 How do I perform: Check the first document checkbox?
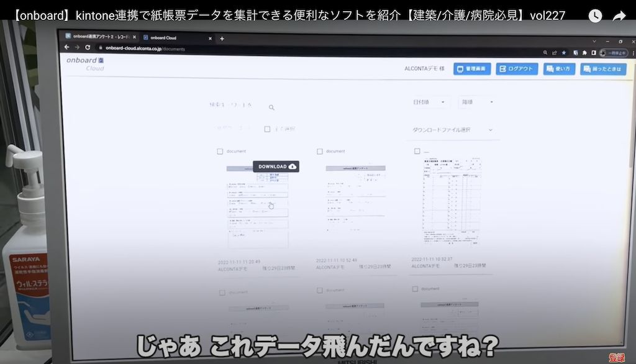point(219,150)
